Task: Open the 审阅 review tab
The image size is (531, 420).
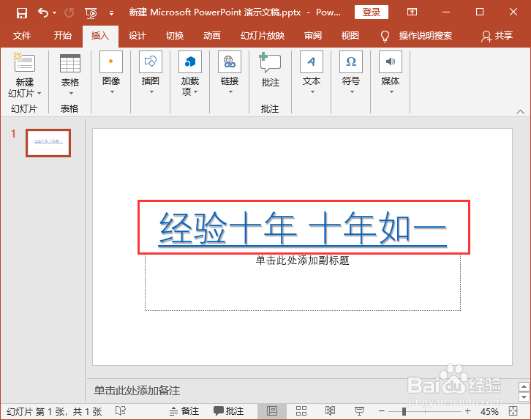Action: tap(312, 36)
